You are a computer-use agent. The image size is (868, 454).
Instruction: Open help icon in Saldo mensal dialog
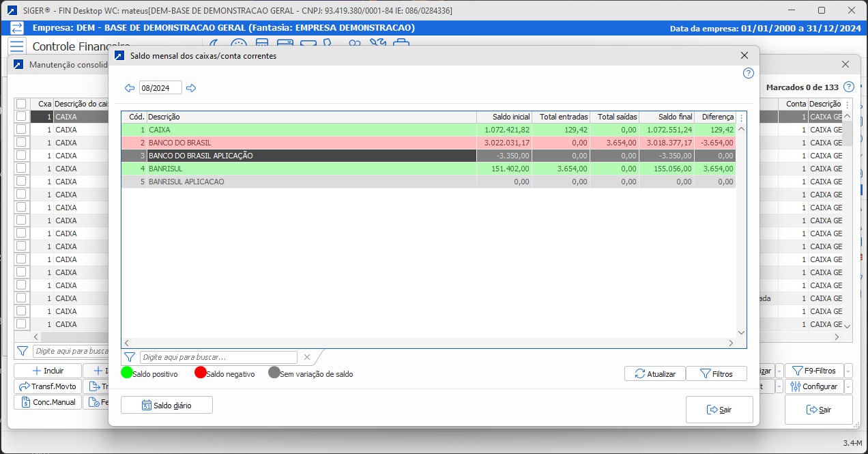pyautogui.click(x=749, y=73)
